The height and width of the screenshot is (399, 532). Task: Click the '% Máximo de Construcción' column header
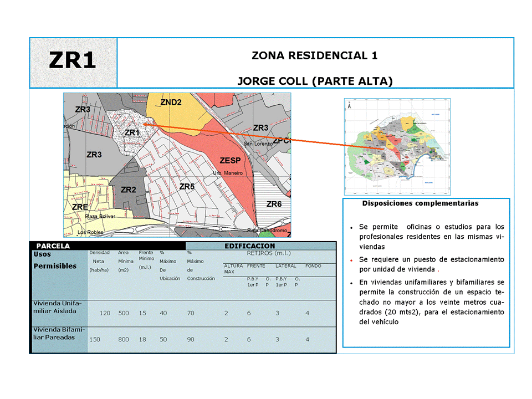point(201,265)
